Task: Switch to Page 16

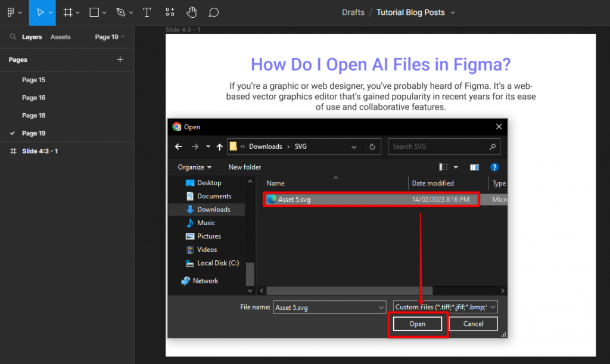Action: [x=33, y=98]
